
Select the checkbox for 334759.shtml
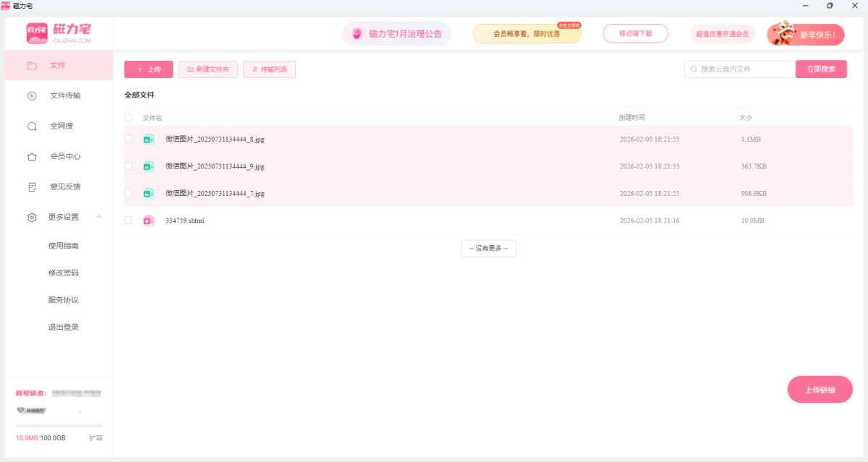point(128,221)
